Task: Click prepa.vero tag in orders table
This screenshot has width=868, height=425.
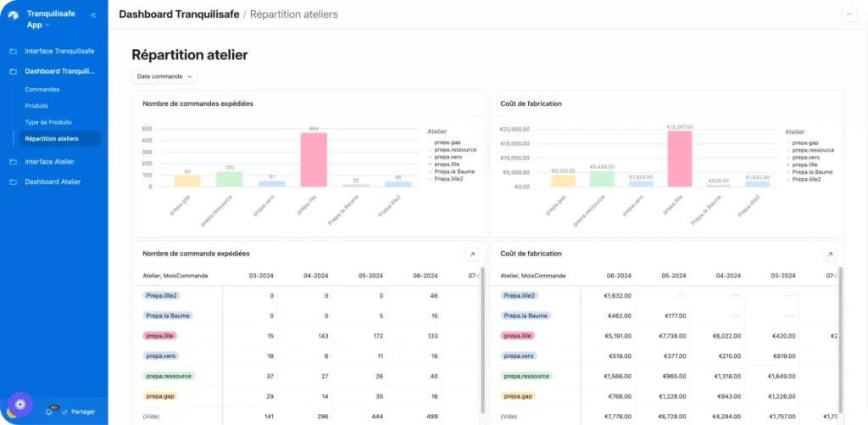Action: click(x=160, y=355)
